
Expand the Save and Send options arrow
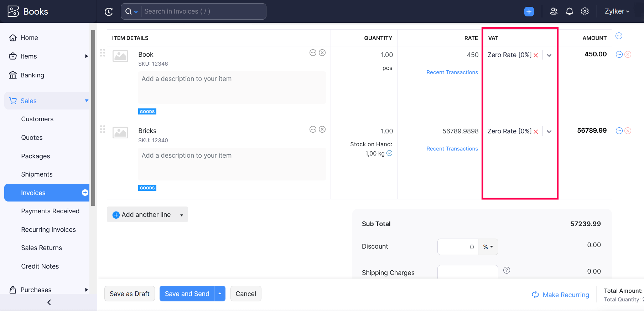point(220,294)
